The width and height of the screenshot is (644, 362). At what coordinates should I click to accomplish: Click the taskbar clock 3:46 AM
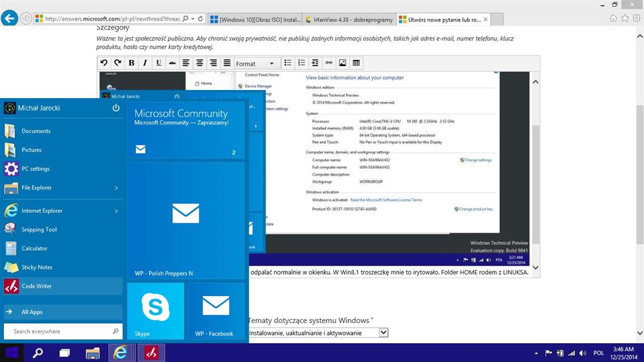tap(623, 353)
